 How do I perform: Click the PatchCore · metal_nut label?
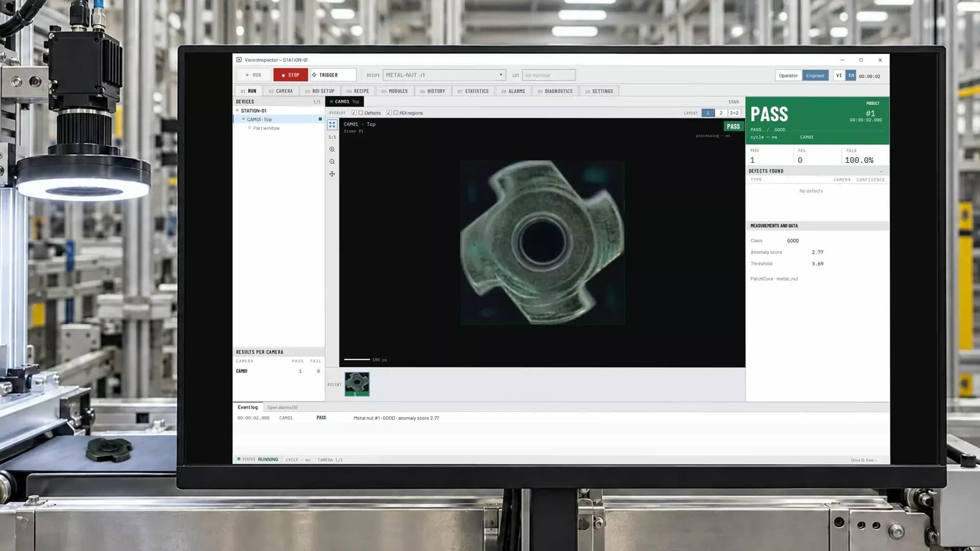[774, 279]
